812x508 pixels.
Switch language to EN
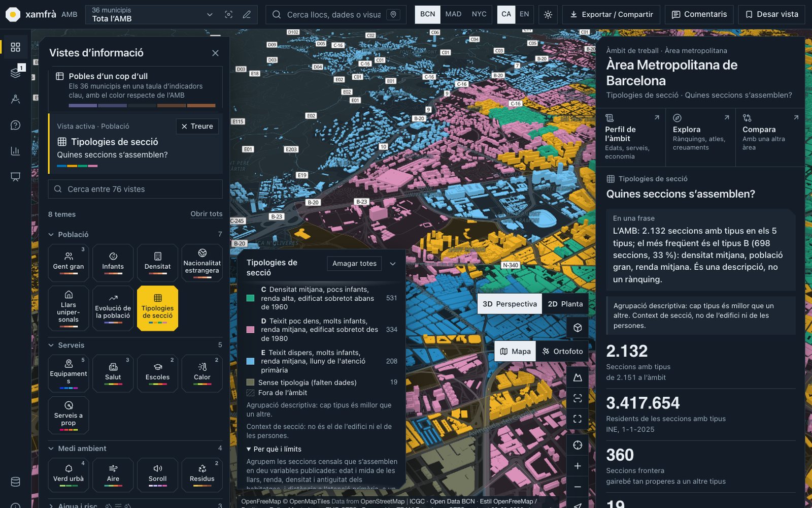tap(524, 14)
